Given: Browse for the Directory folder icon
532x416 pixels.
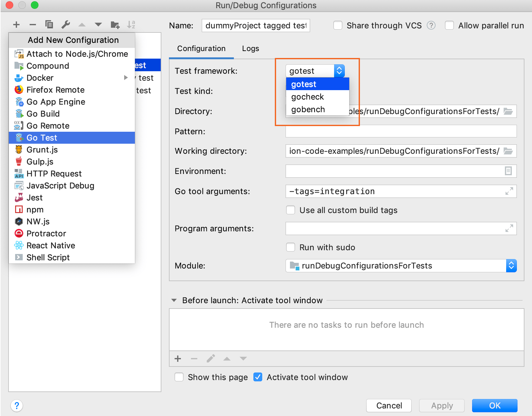Looking at the screenshot, I should coord(508,111).
